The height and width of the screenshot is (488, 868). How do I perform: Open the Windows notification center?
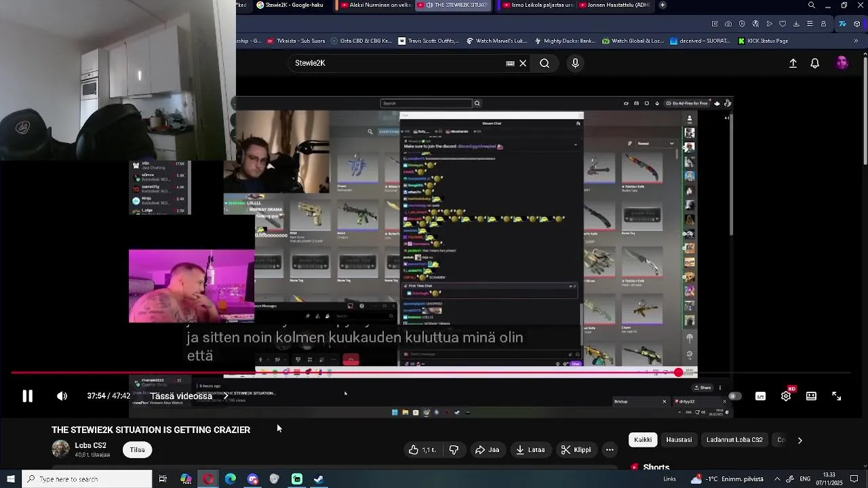(854, 479)
